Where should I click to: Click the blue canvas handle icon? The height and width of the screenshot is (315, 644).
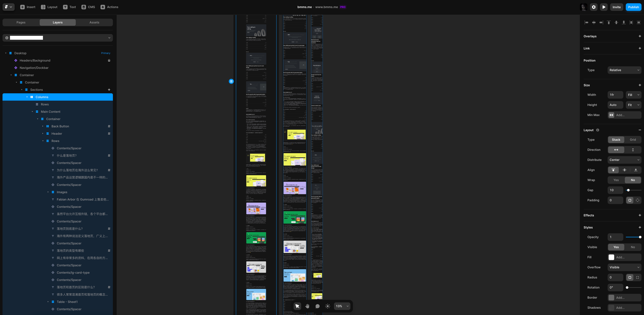pos(231,81)
